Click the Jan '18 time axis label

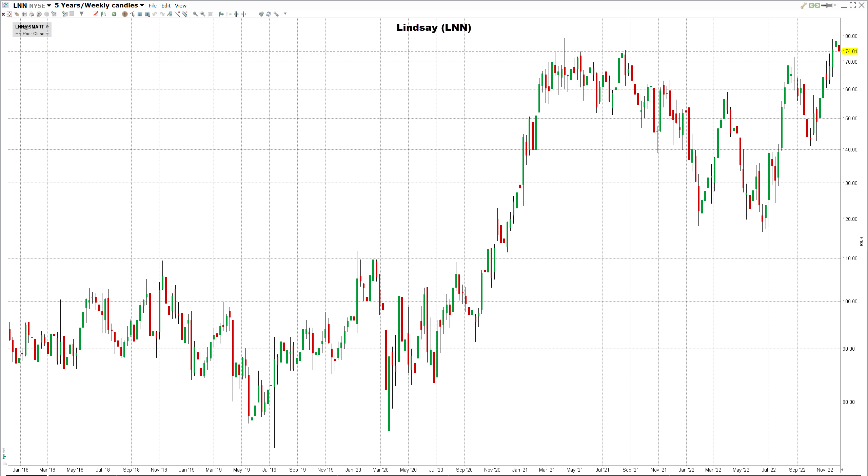[20, 470]
